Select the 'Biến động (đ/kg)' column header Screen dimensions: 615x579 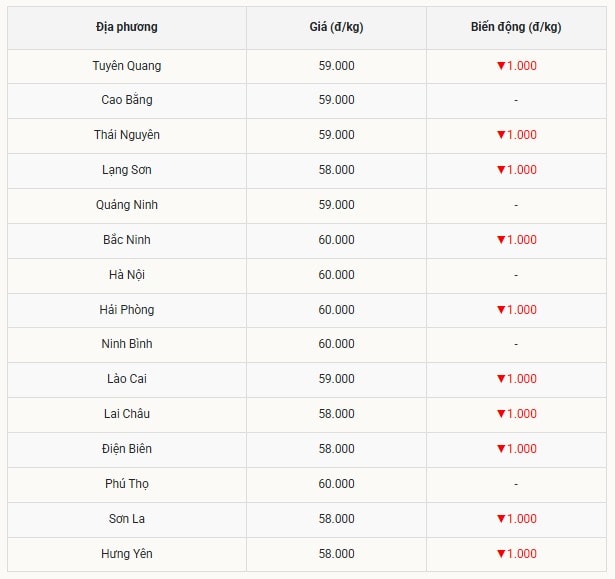pyautogui.click(x=515, y=27)
